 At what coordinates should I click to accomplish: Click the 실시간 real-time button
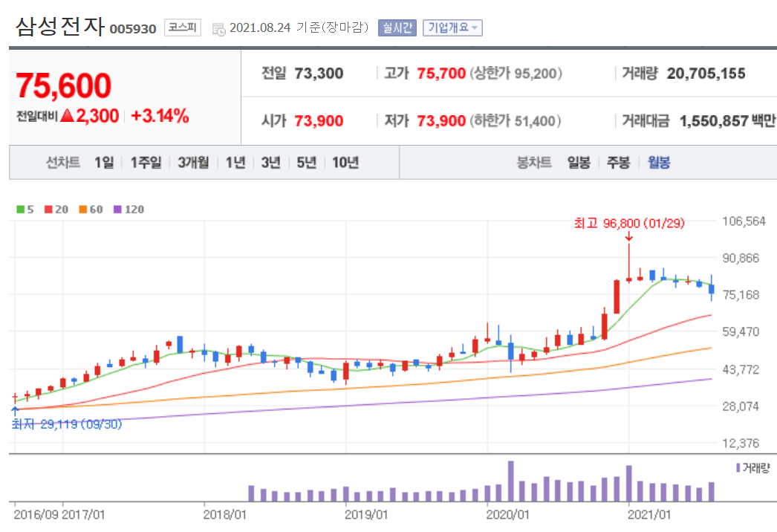397,27
